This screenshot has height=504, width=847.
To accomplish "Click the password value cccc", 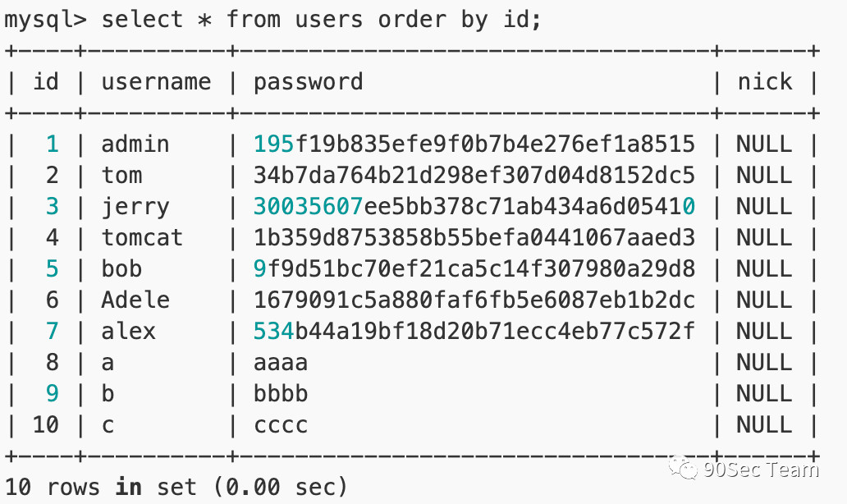I will click(281, 426).
